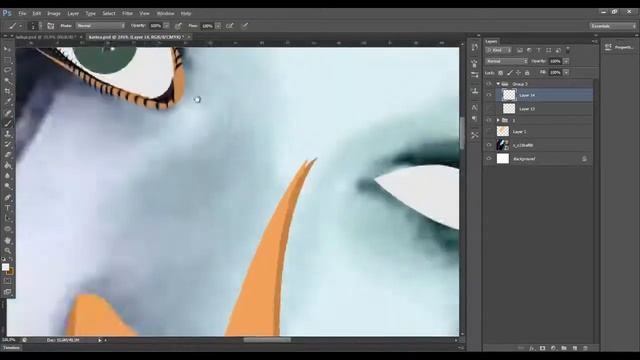
Task: Toggle visibility of collapsed group 1
Action: [x=489, y=120]
